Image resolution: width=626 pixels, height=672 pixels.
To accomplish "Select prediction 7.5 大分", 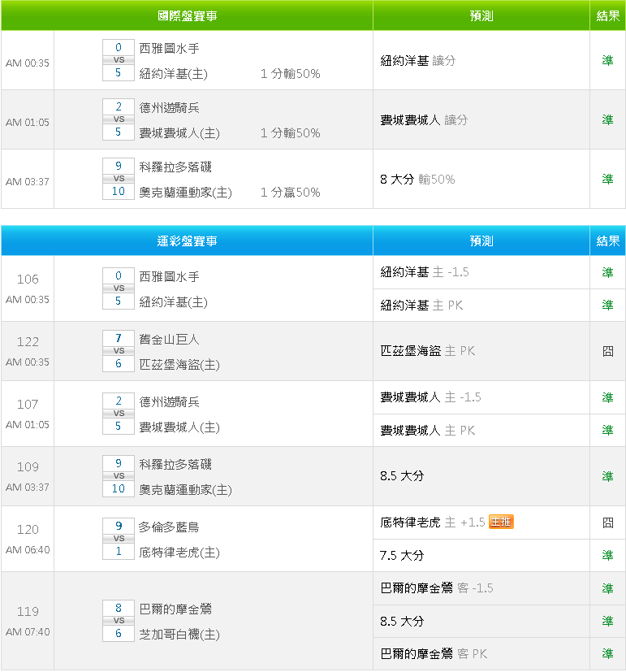I will pos(402,555).
